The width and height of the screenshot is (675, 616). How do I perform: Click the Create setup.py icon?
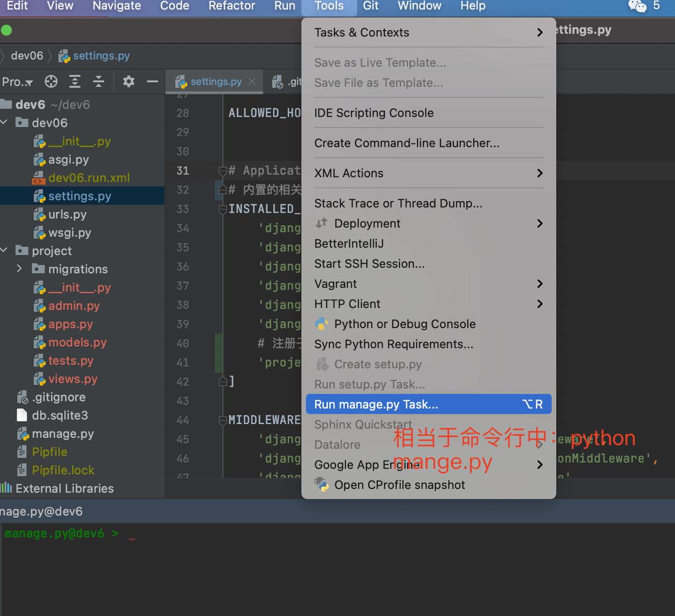[322, 364]
